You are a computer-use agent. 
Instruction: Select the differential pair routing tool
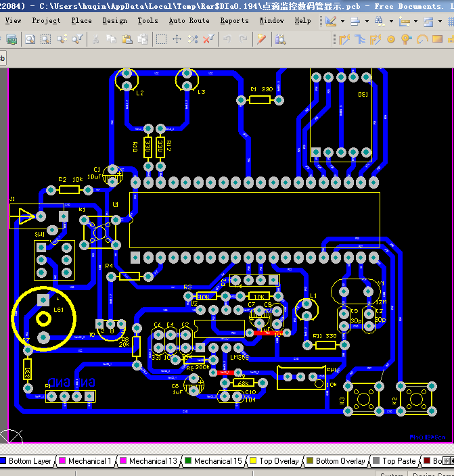click(x=360, y=39)
